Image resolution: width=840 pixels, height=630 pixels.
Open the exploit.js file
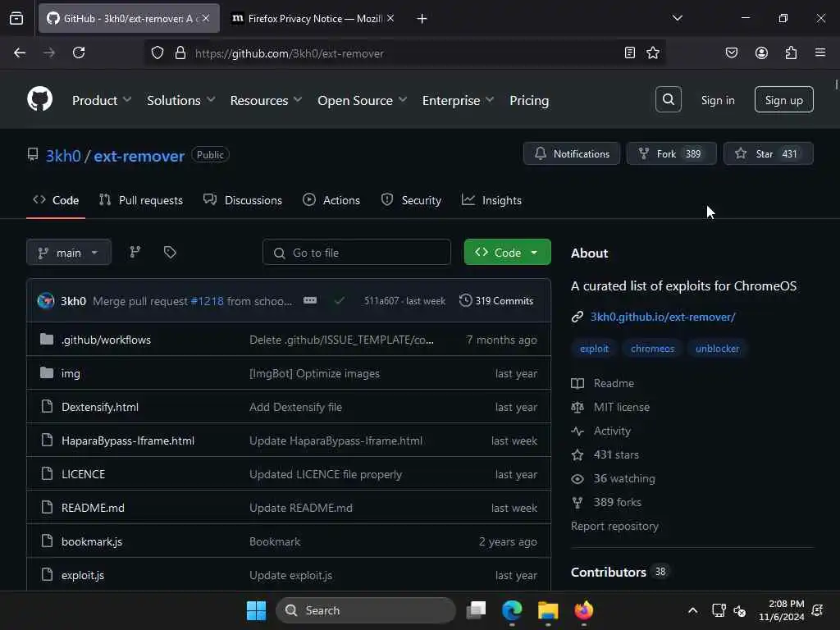tap(83, 575)
